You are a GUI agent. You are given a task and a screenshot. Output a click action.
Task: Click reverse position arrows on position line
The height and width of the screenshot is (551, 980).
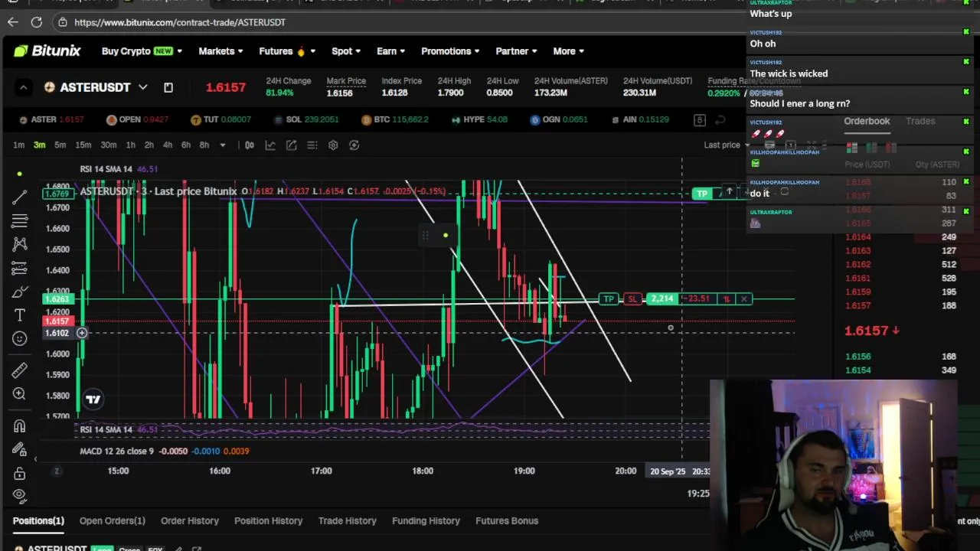[x=727, y=298]
